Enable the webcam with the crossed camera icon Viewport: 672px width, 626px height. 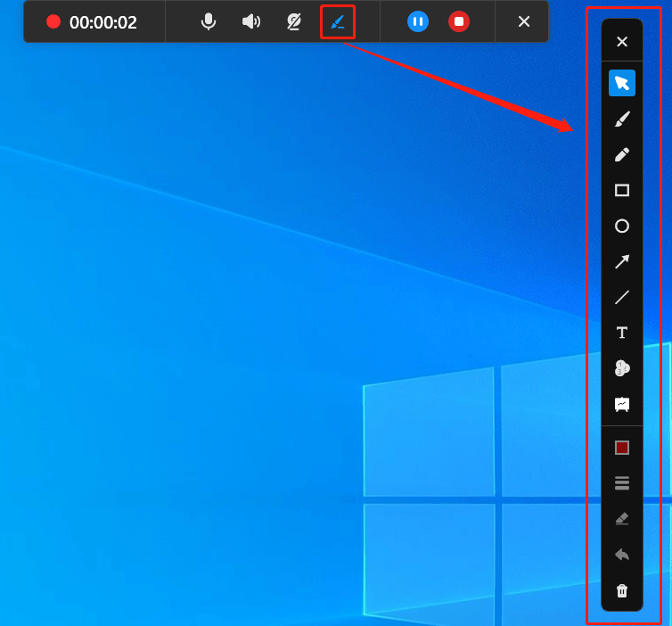coord(294,21)
